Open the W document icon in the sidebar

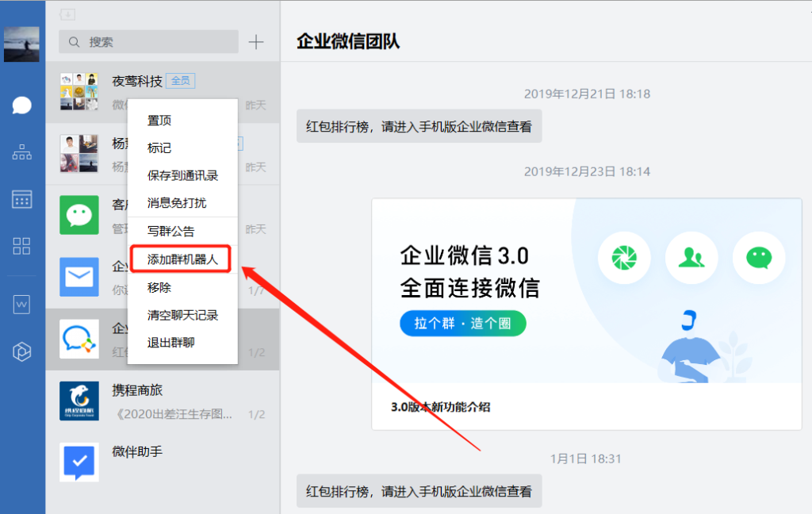click(x=21, y=304)
